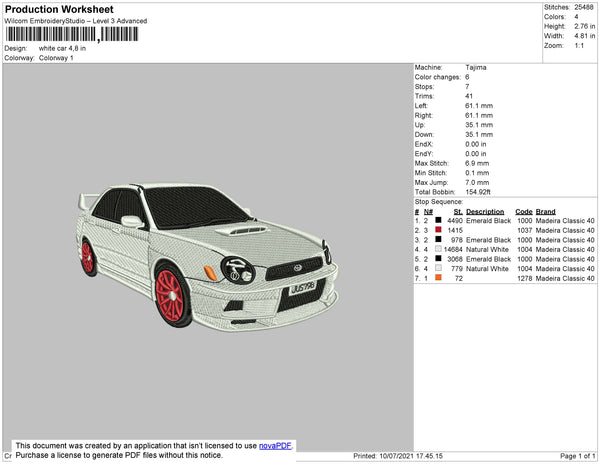Click the black swatch with 3068 stitches
Image resolution: width=600 pixels, height=464 pixels.
[x=438, y=259]
